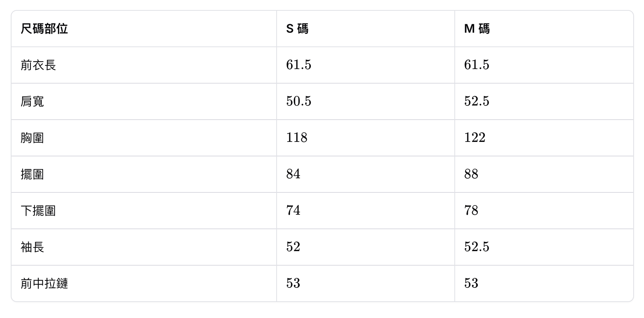Click the 擺圍 value 84
This screenshot has height=318, width=644.
(x=293, y=174)
